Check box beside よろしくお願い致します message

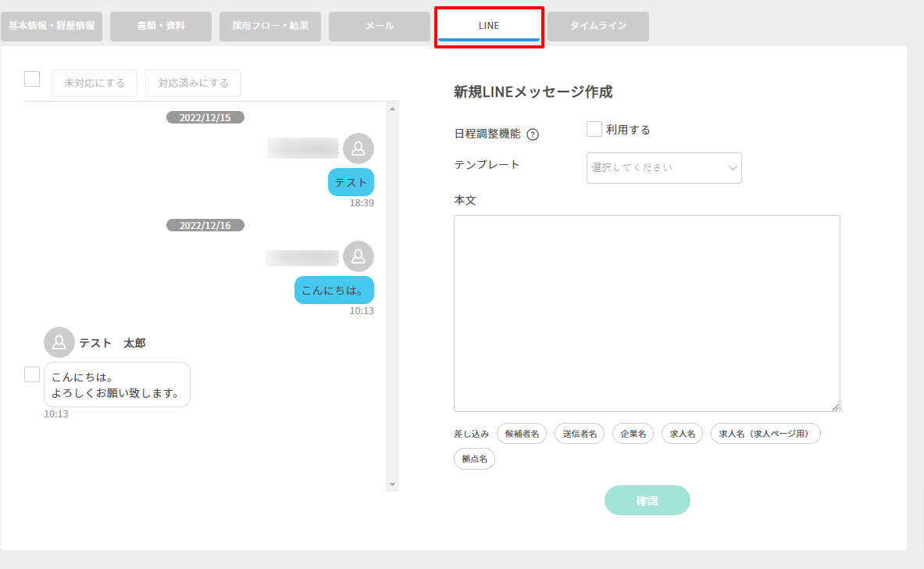click(x=32, y=374)
